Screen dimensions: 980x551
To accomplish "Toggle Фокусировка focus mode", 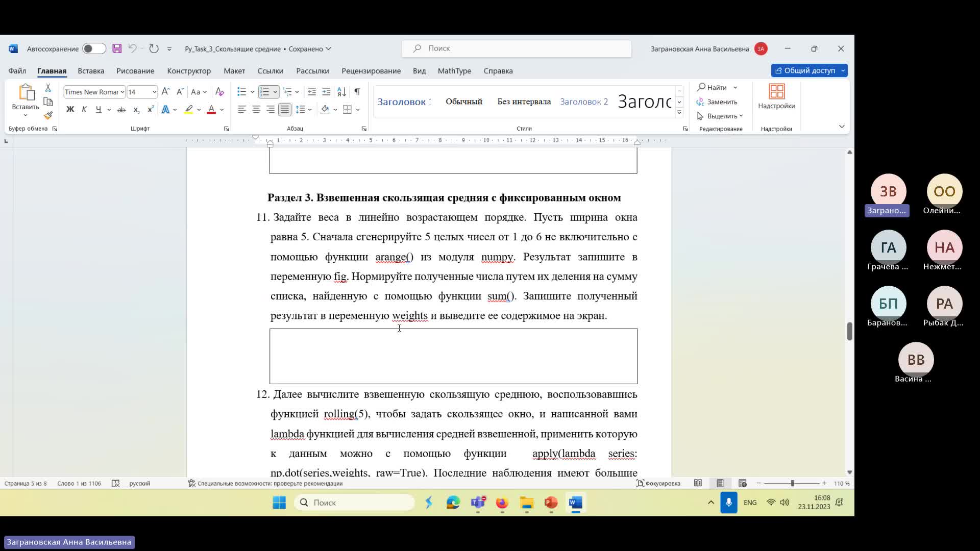I will point(658,483).
